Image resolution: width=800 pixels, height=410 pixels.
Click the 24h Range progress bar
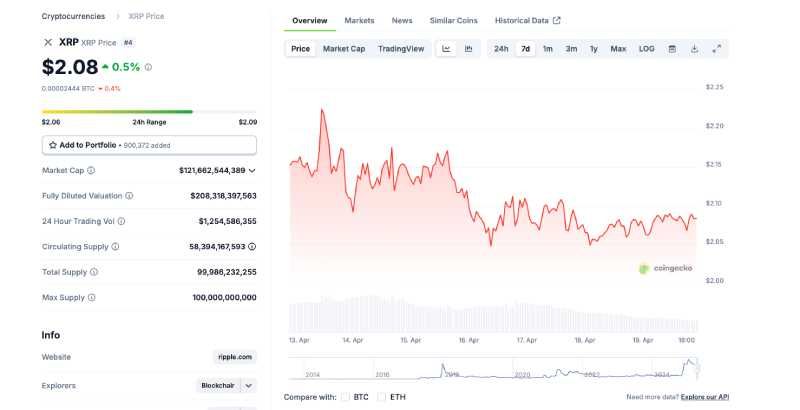coord(149,112)
